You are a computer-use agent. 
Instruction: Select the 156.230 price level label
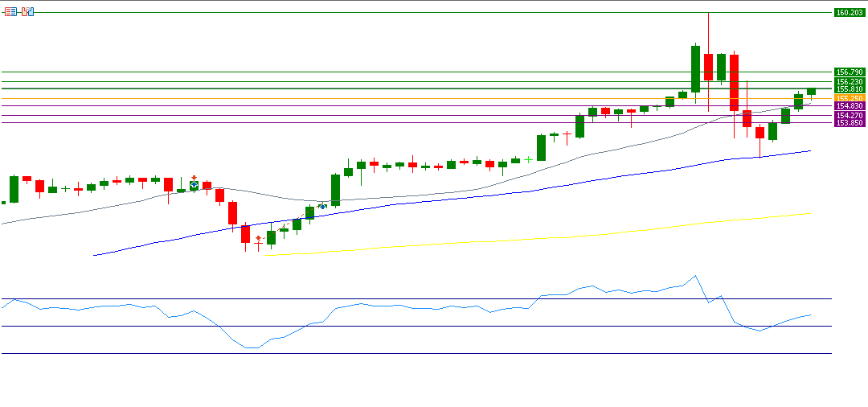point(850,81)
